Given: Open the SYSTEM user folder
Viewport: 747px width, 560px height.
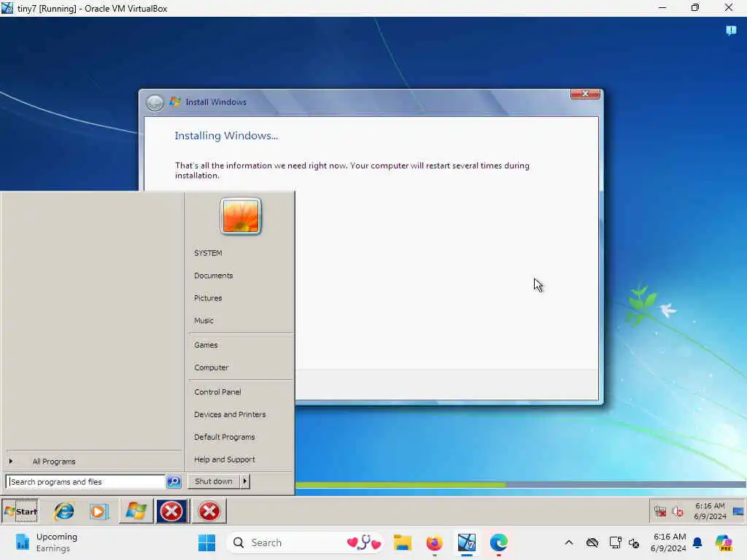Looking at the screenshot, I should [208, 253].
